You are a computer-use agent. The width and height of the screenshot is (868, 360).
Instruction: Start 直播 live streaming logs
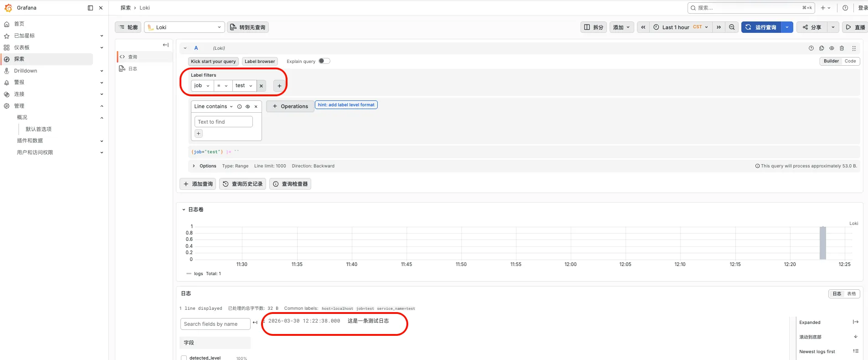coord(855,27)
